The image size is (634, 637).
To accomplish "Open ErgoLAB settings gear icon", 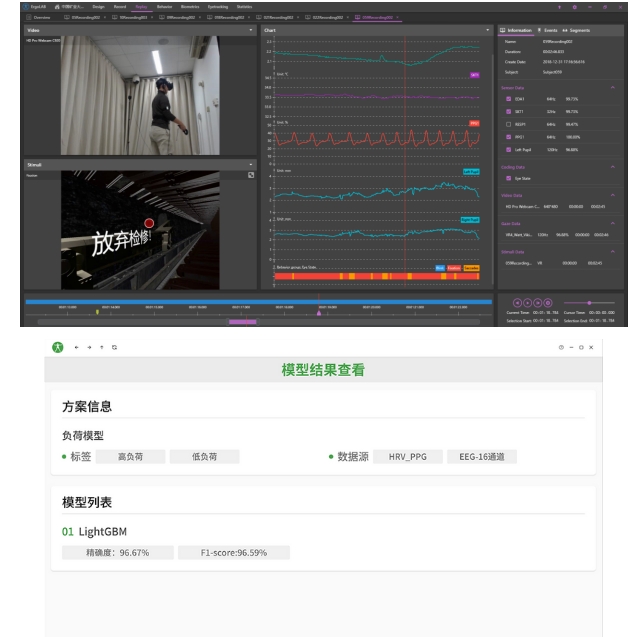I will tap(574, 7).
